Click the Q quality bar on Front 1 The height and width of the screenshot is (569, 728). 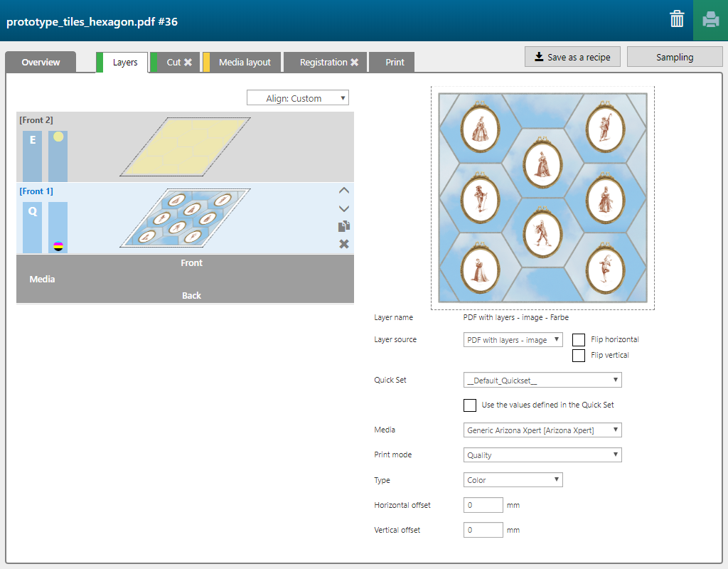point(33,228)
